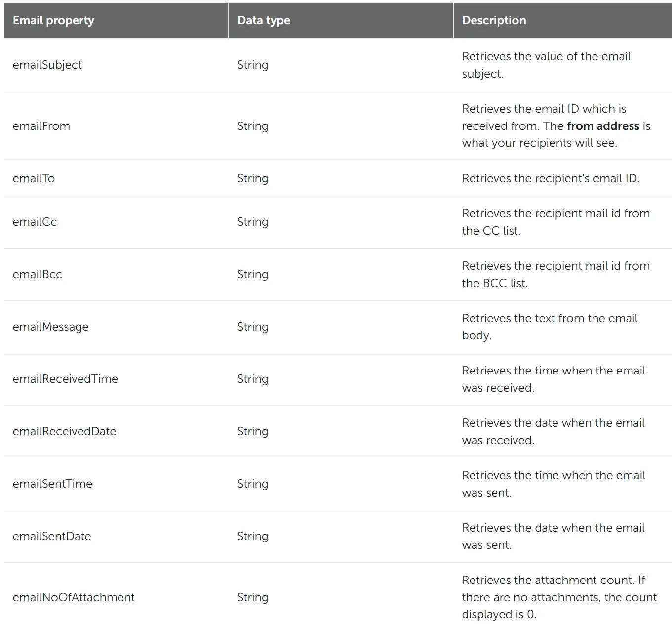Click the emailReceivedDate property cell

pyautogui.click(x=64, y=431)
